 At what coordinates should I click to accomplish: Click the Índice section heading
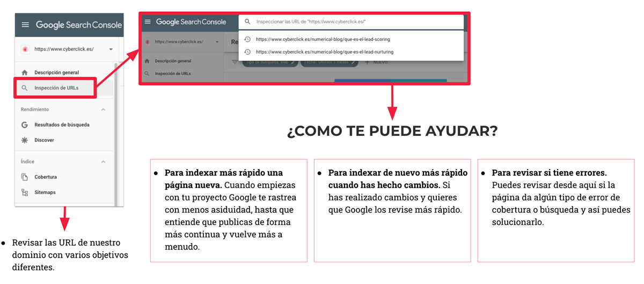coord(27,162)
